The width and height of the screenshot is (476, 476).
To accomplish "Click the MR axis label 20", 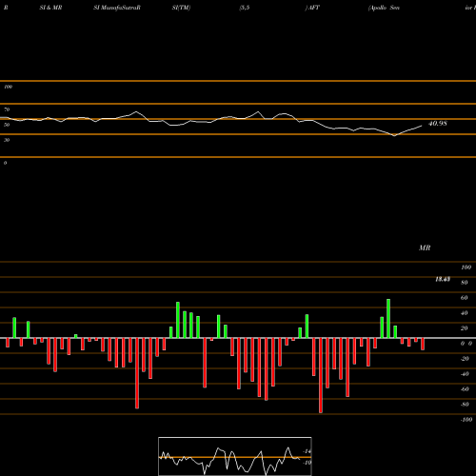I will [465, 328].
